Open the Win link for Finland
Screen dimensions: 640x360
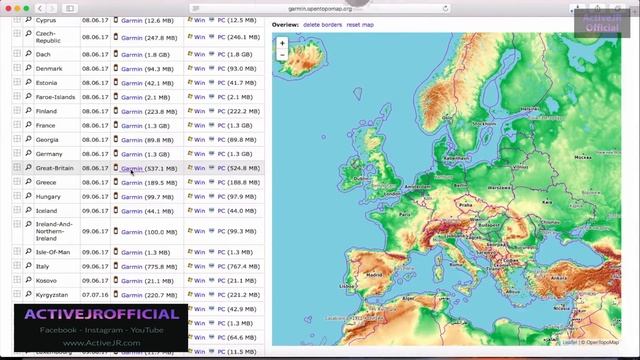pos(200,111)
